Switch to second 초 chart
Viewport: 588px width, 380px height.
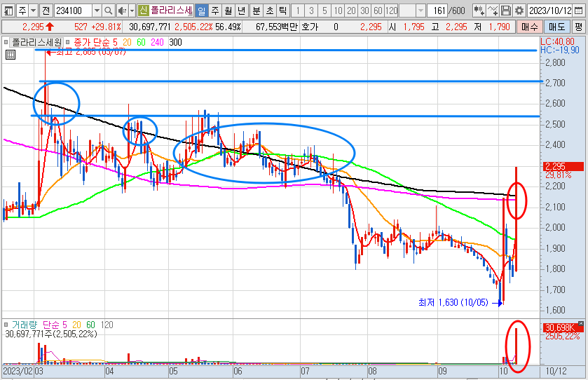tap(270, 11)
